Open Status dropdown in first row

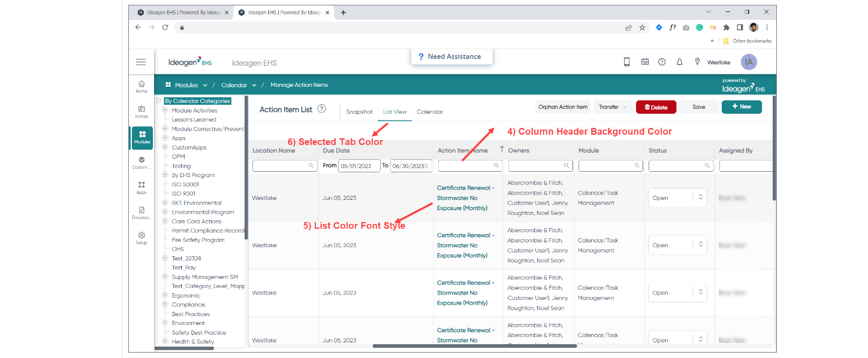(677, 198)
